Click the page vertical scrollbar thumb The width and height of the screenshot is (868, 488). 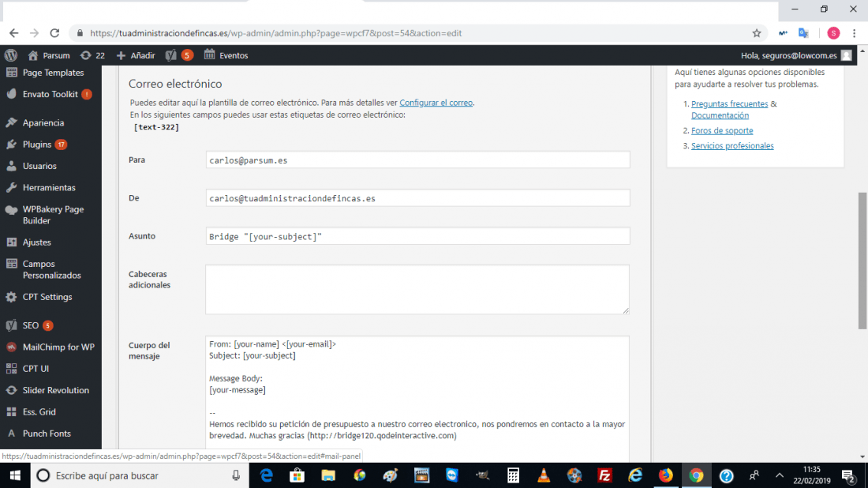pos(862,261)
